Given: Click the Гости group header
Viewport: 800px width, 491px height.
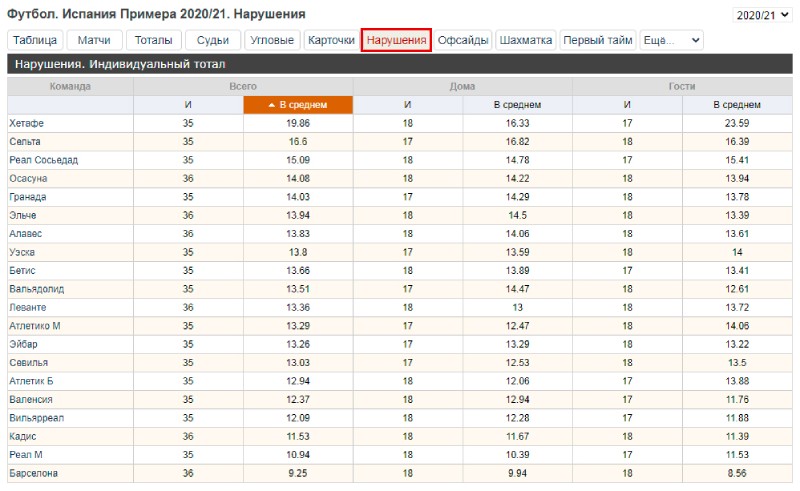Looking at the screenshot, I should pyautogui.click(x=682, y=86).
